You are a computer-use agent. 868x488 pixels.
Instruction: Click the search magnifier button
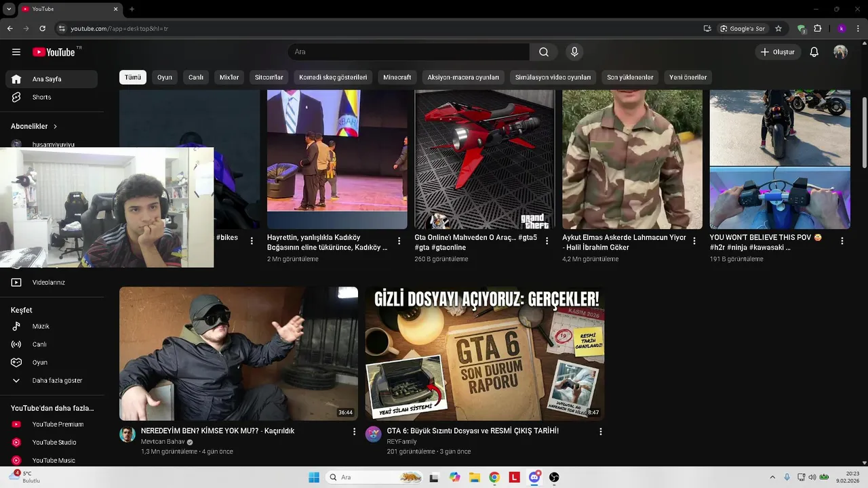(544, 52)
